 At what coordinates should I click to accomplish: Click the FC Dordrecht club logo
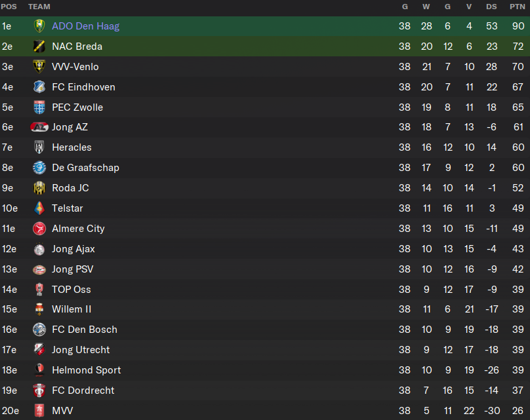(x=39, y=391)
